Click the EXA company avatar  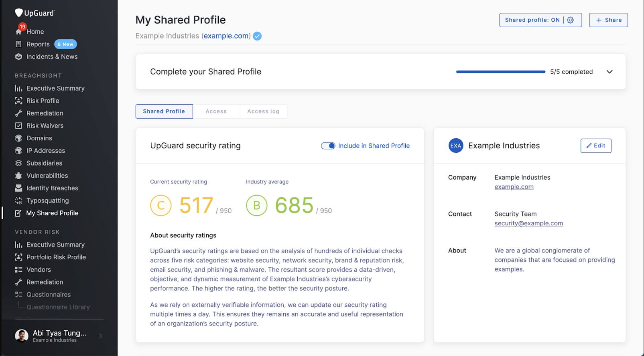click(456, 146)
